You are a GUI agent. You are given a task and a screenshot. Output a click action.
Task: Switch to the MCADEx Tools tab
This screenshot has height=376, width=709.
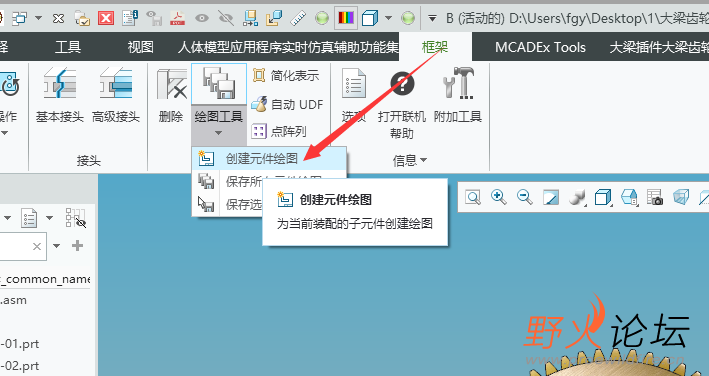click(540, 47)
